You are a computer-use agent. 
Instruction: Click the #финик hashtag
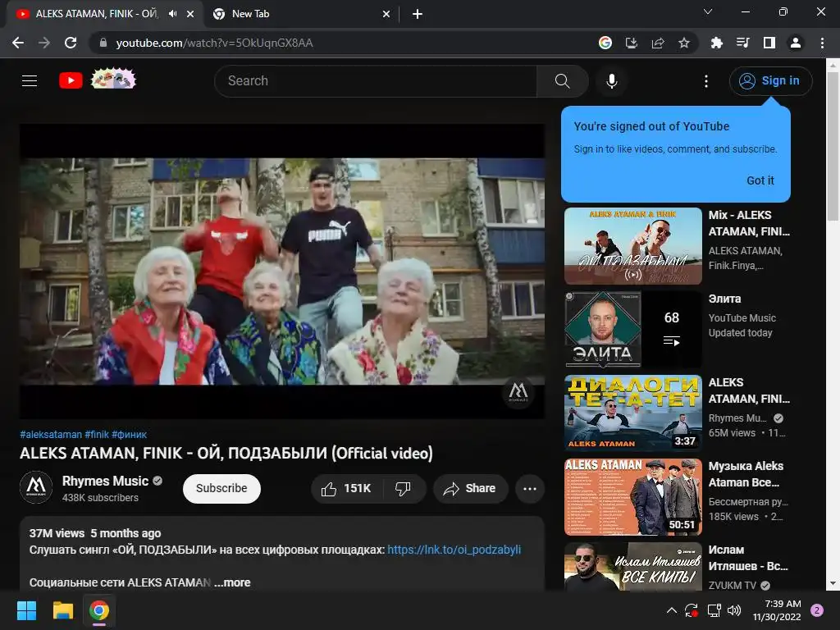pyautogui.click(x=129, y=435)
